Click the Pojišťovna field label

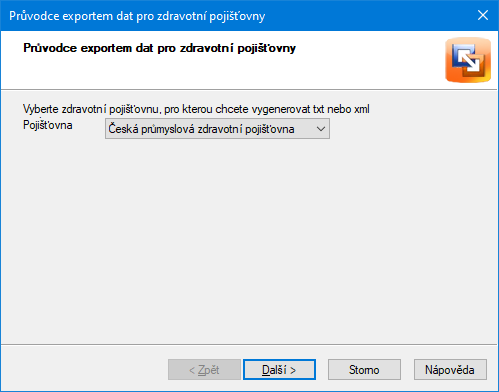48,125
